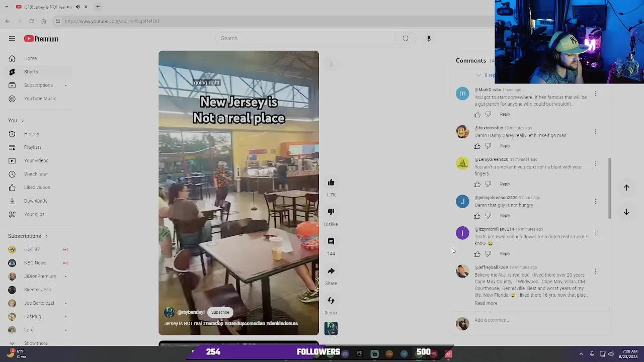Open Subscriptions in sidebar
644x362 pixels.
click(x=38, y=85)
